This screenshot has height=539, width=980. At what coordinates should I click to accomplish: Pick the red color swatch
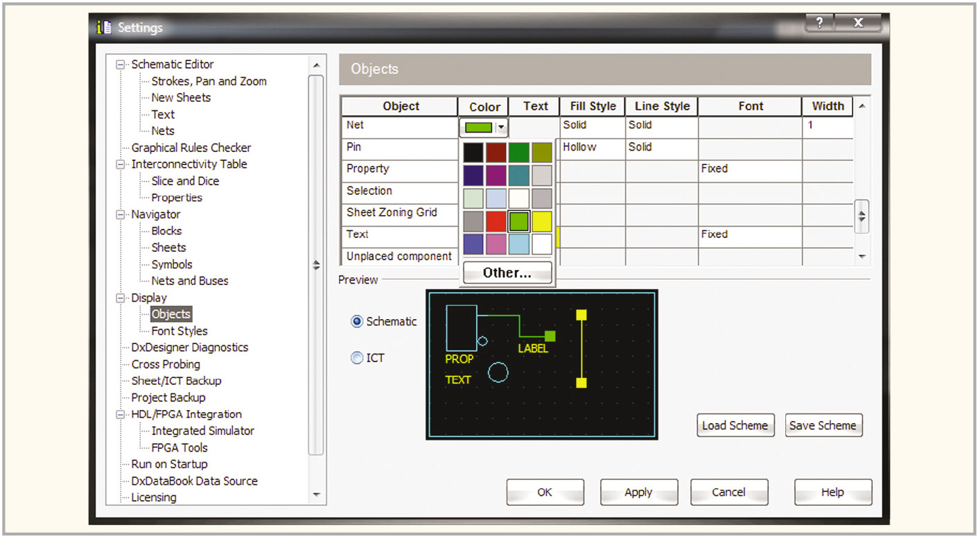coord(496,221)
